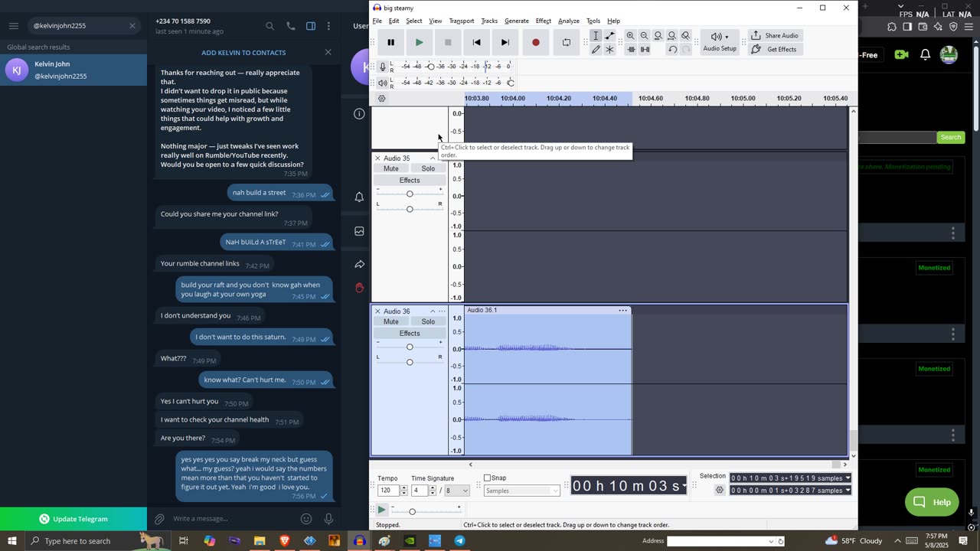
Task: Open the Tracks menu
Action: [489, 21]
